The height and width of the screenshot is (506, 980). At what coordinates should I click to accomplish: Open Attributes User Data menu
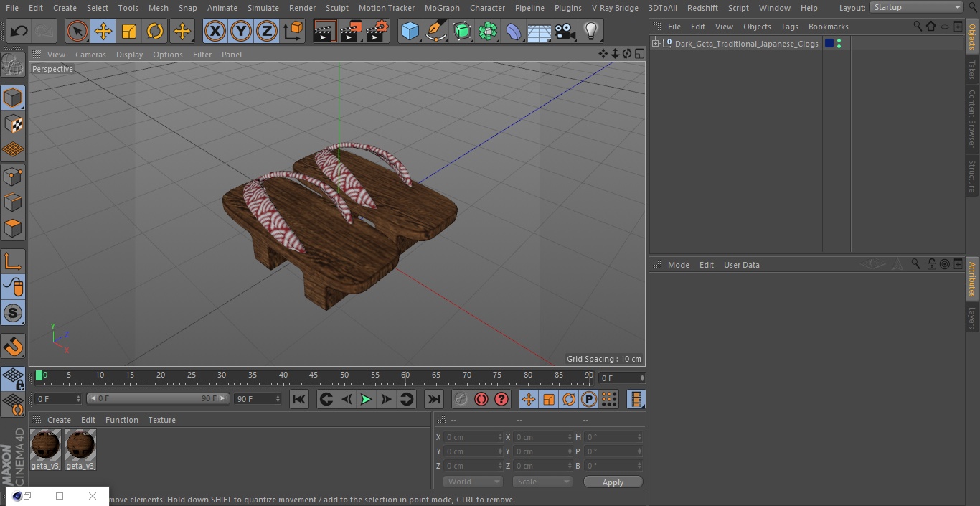point(741,265)
